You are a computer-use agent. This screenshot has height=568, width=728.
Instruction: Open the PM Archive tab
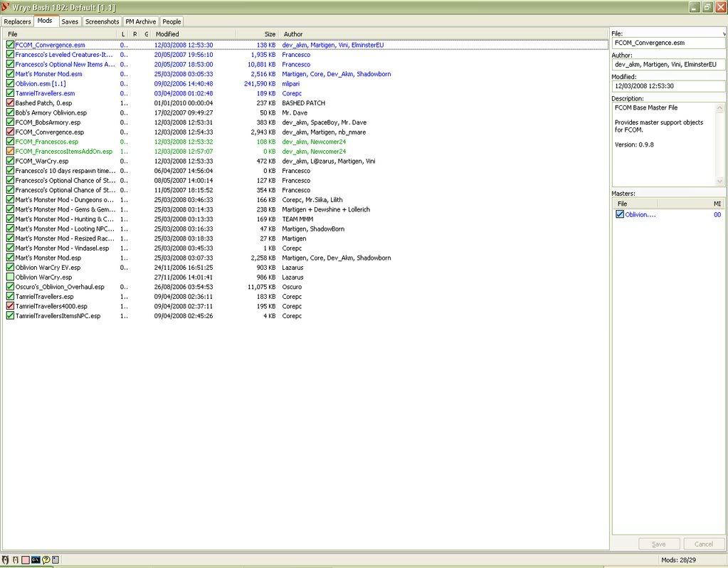tap(141, 21)
